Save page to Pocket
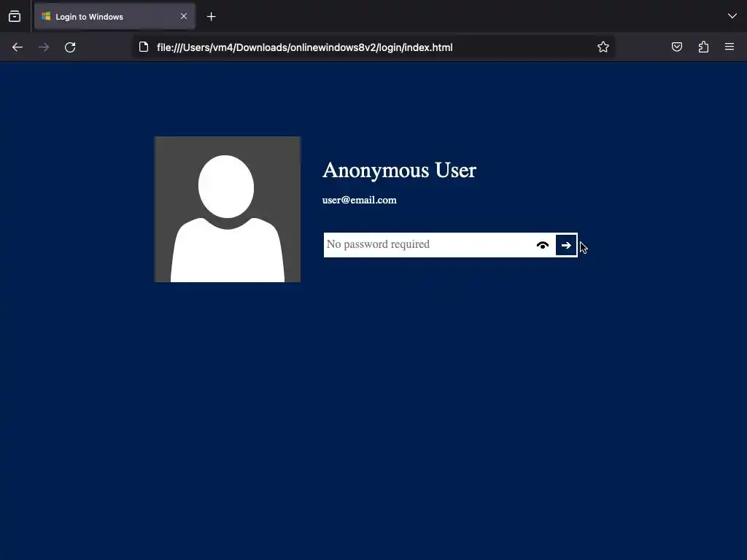Viewport: 747px width, 560px height. [677, 47]
